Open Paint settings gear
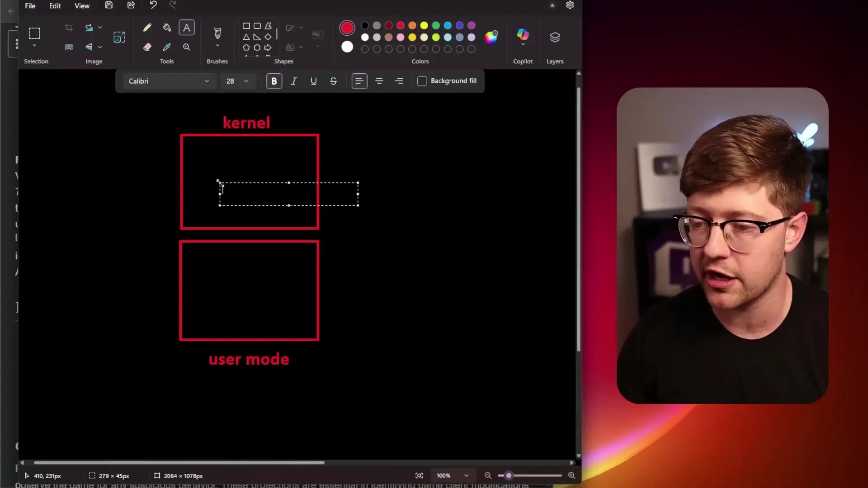The width and height of the screenshot is (868, 488). 570,5
